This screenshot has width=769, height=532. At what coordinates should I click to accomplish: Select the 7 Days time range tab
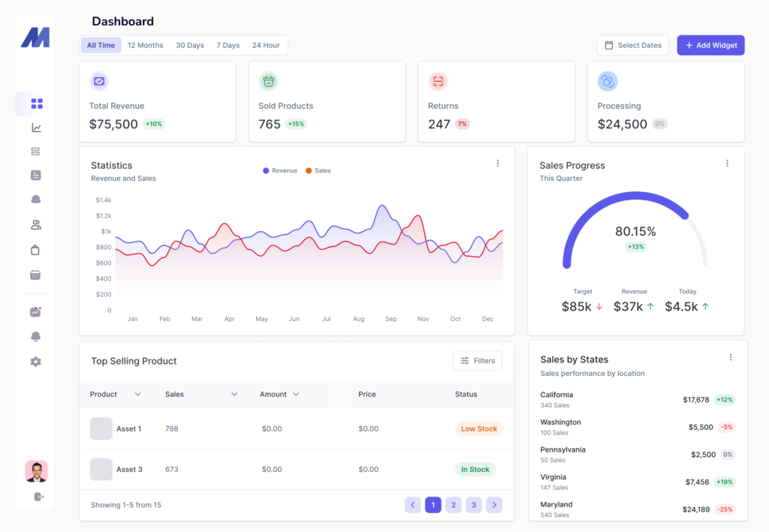(228, 45)
